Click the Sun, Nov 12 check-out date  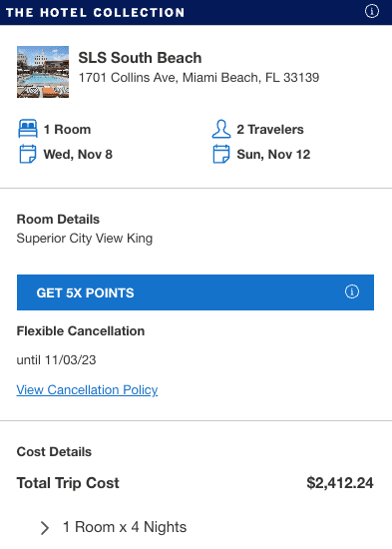[273, 155]
